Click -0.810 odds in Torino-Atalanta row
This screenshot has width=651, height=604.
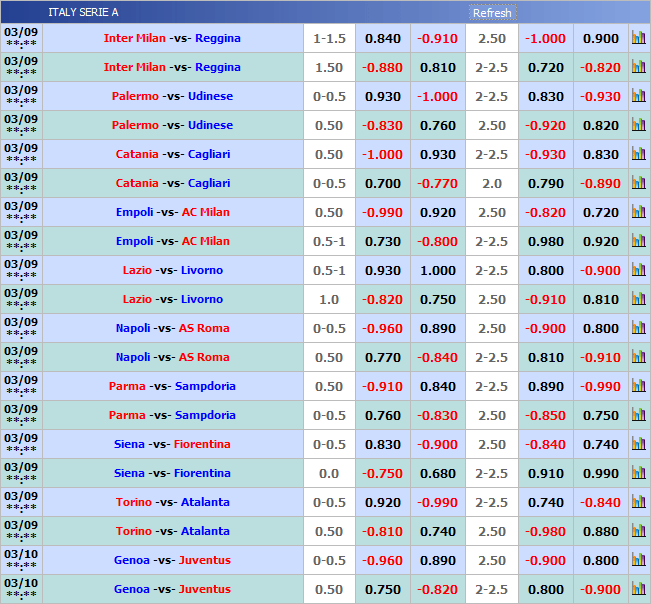pos(382,532)
